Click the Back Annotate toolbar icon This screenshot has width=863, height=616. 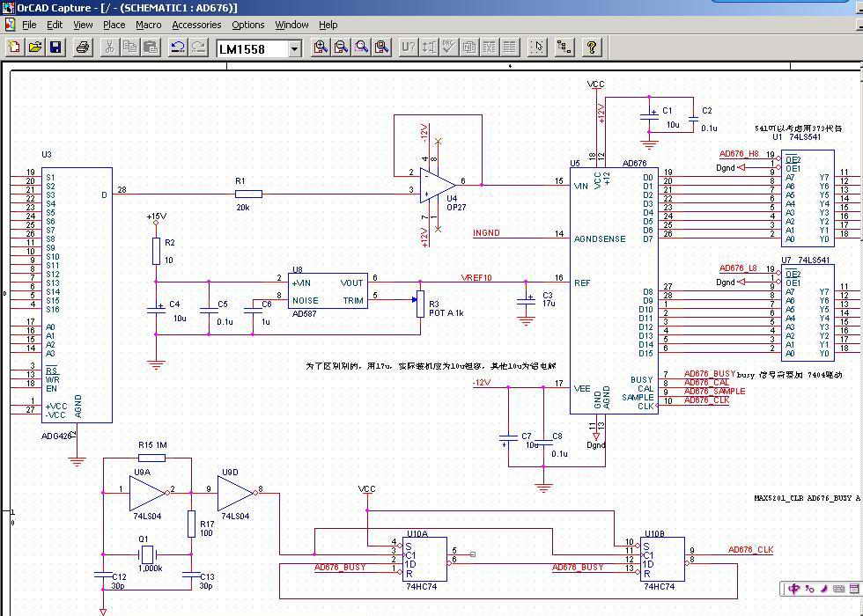click(x=428, y=48)
